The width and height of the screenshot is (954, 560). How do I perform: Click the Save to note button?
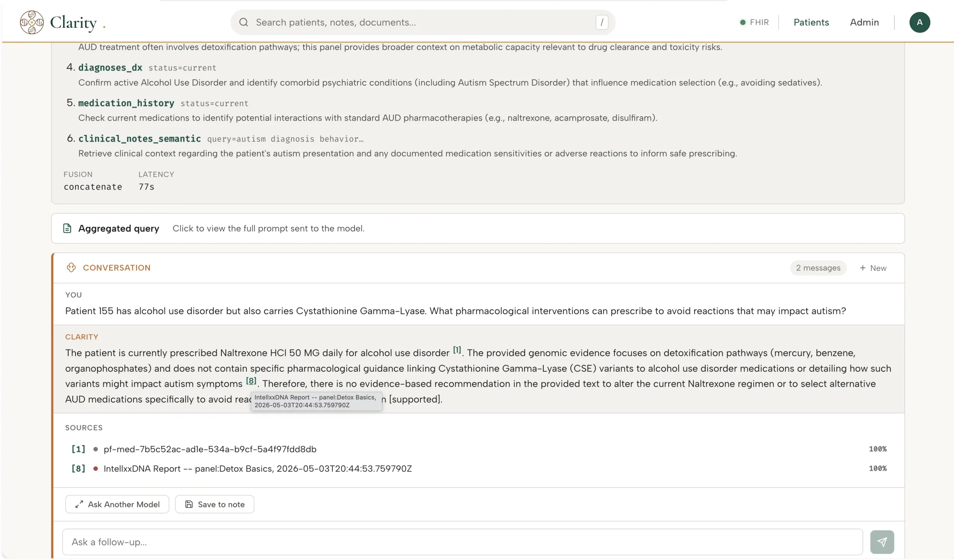[x=215, y=504]
